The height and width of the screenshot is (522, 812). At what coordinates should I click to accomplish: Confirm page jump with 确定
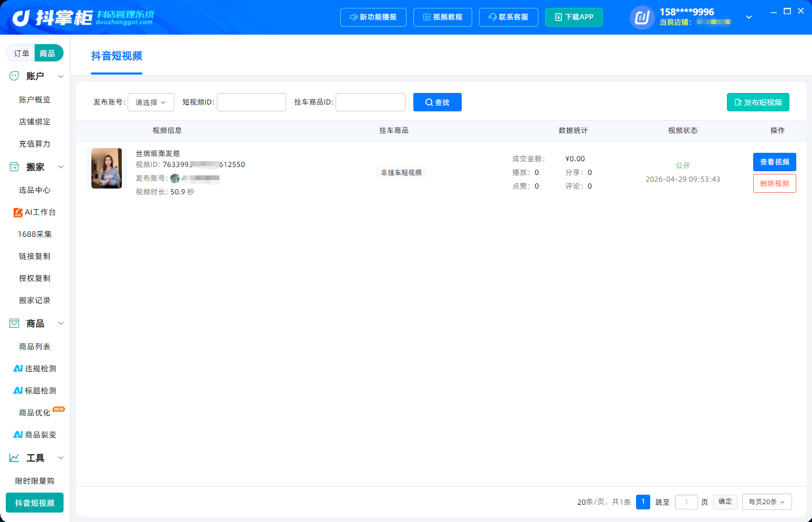[x=725, y=502]
